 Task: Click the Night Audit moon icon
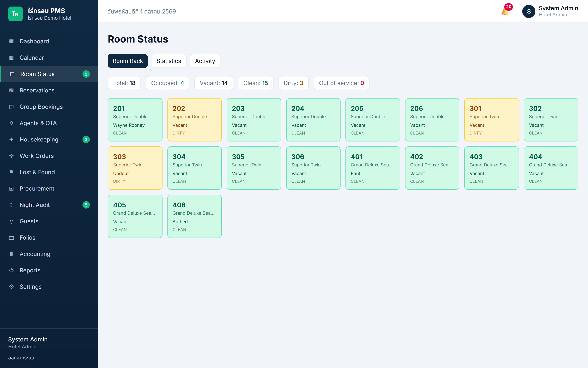tap(11, 205)
